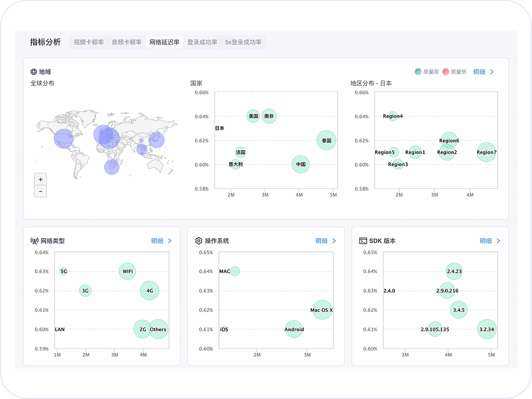
Task: Select the 美国 bubble in country chart
Action: 253,116
